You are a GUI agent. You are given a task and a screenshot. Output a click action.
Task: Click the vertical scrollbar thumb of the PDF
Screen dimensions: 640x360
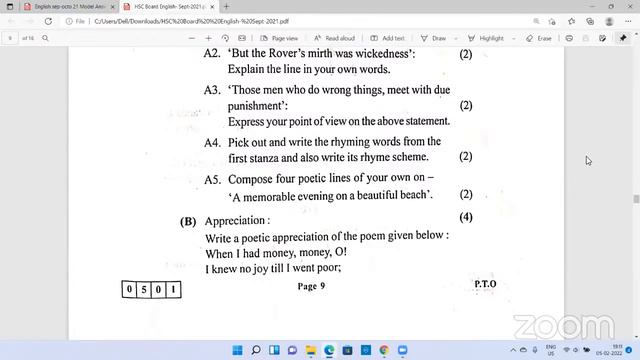(636, 199)
